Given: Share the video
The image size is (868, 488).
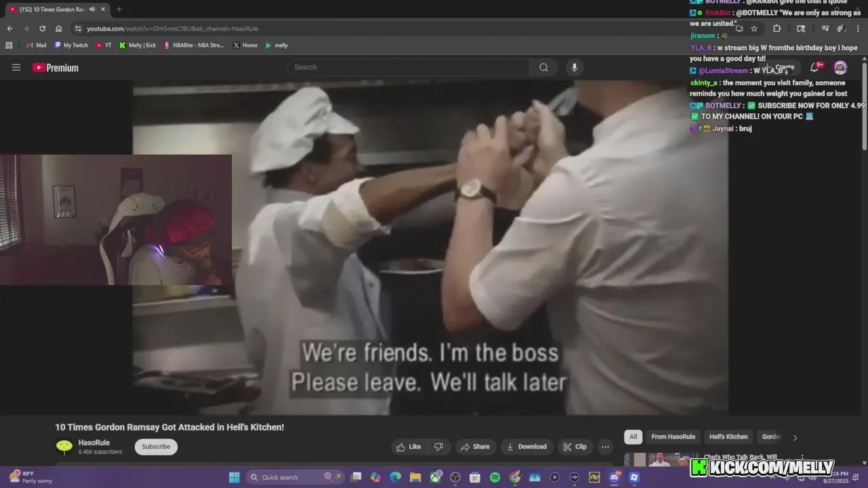Looking at the screenshot, I should 475,447.
